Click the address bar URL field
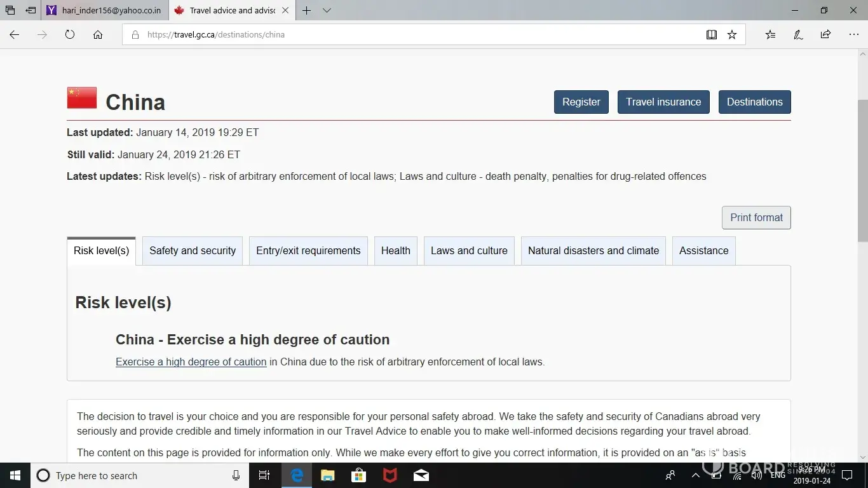 [413, 35]
